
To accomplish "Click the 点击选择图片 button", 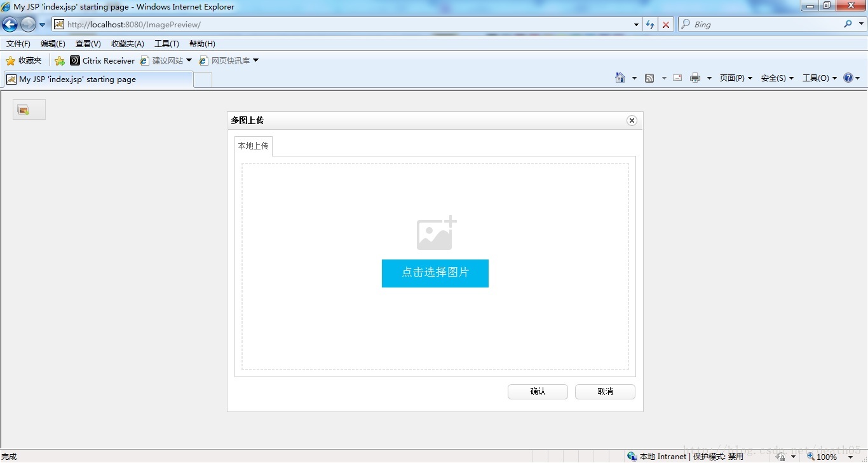I will click(435, 273).
